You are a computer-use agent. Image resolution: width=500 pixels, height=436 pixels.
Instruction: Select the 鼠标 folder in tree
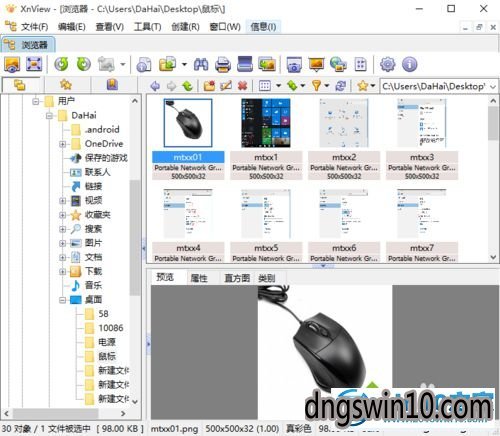tap(107, 356)
